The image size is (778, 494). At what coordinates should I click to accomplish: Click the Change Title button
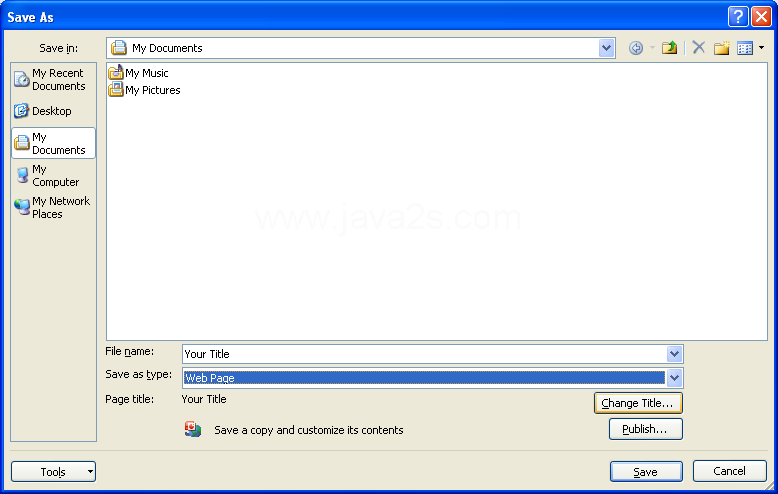coord(638,403)
